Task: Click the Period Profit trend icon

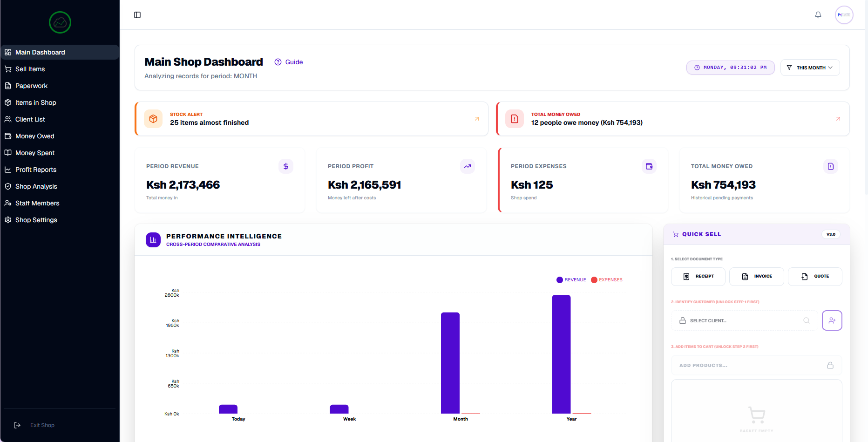Action: click(x=468, y=166)
